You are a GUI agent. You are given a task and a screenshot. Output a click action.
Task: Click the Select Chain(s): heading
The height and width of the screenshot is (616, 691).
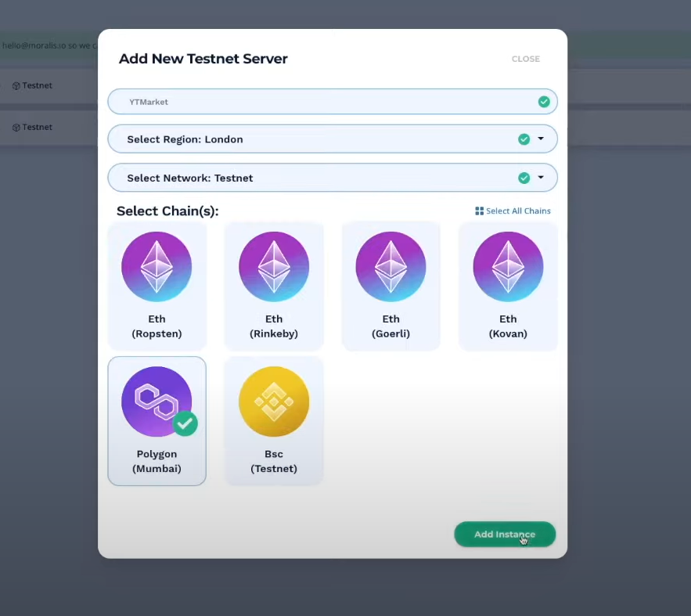(167, 211)
